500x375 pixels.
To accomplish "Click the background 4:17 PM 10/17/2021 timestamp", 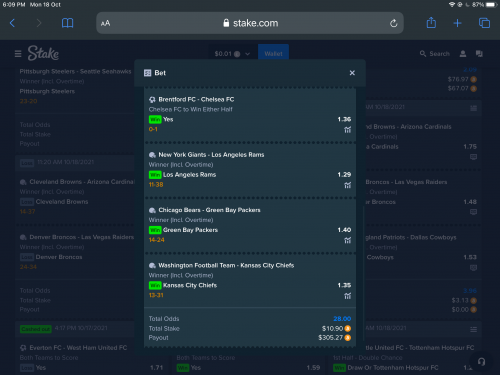I will tap(81, 328).
